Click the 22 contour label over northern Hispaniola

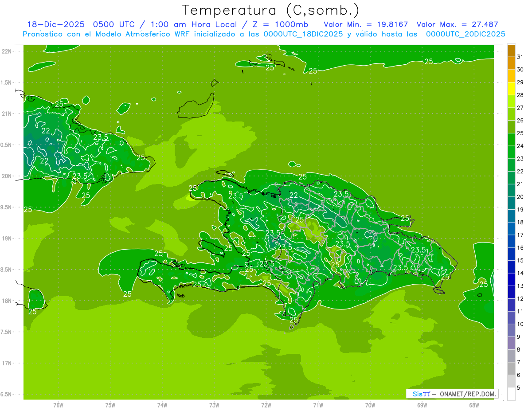293,195
